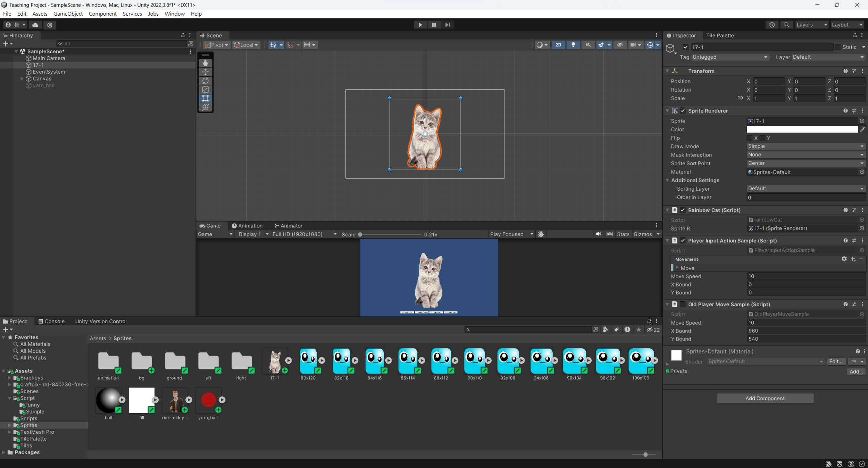Mute game audio speaker icon
Screen dimensions: 868x468
pos(598,234)
